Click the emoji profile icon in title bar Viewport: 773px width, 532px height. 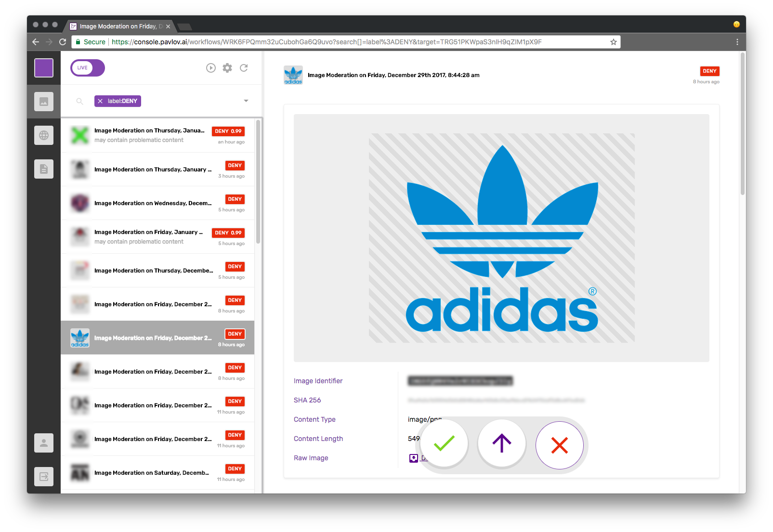point(736,25)
